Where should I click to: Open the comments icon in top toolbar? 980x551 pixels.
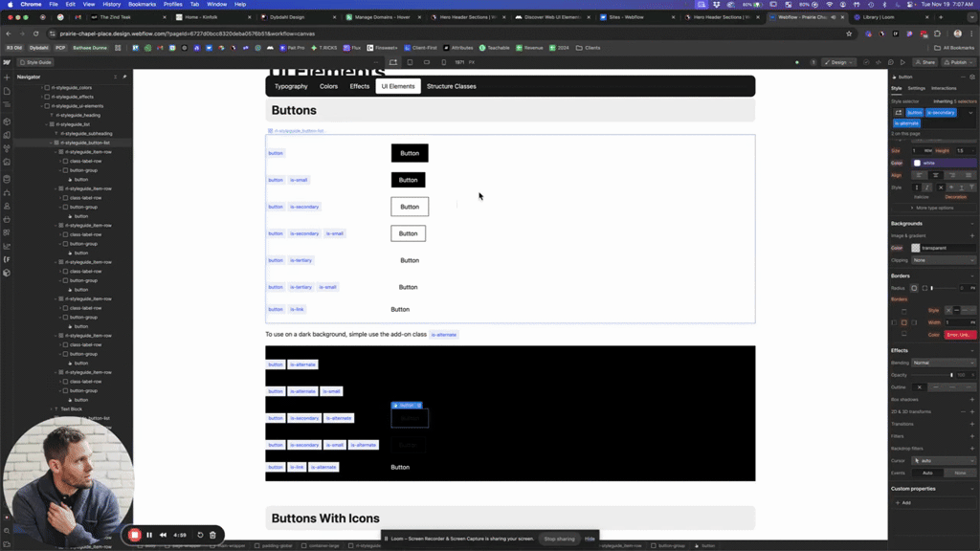click(890, 62)
